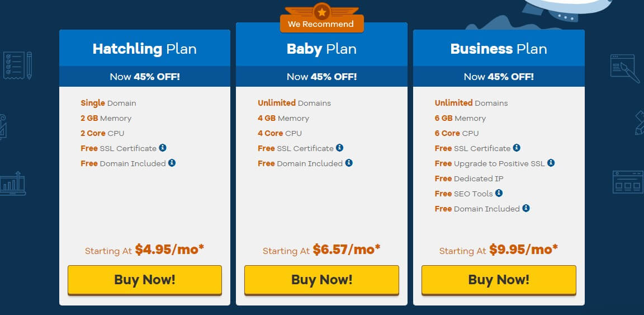Click the bar chart laptop background icon
644x315 pixels.
click(13, 184)
